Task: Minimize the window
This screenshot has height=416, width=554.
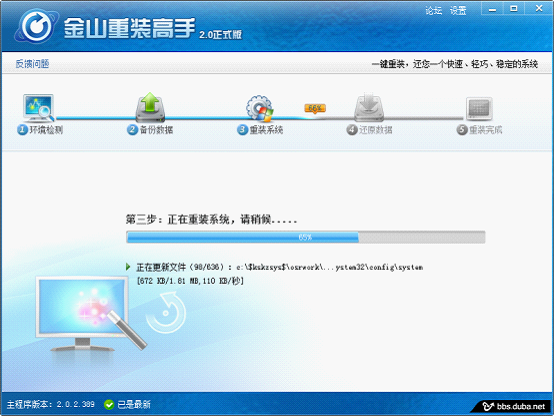Action: coord(492,9)
